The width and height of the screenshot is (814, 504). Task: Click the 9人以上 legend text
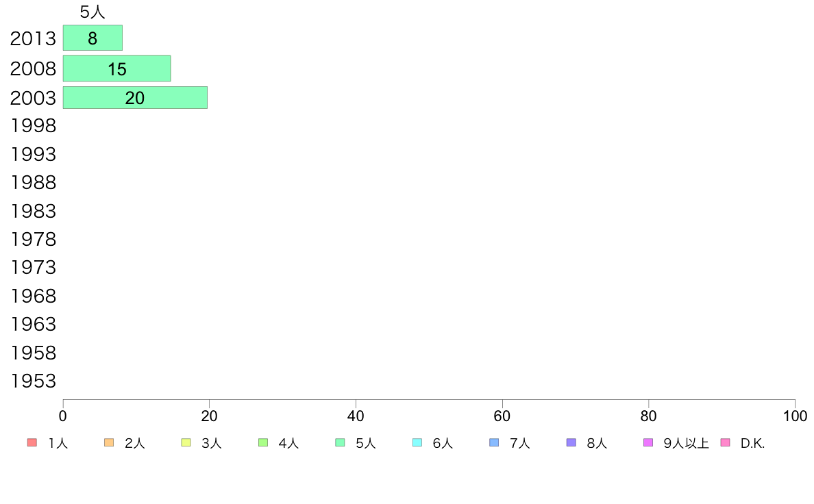[686, 443]
